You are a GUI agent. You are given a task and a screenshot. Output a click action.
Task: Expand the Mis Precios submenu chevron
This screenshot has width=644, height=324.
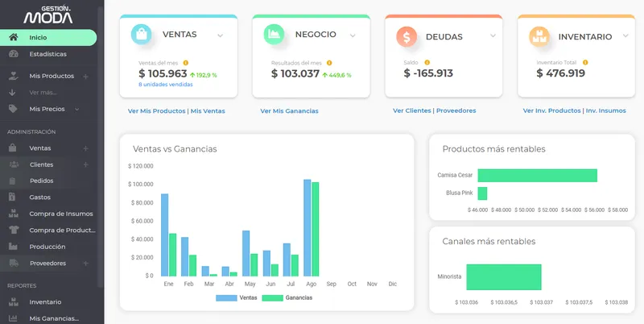[x=76, y=110]
